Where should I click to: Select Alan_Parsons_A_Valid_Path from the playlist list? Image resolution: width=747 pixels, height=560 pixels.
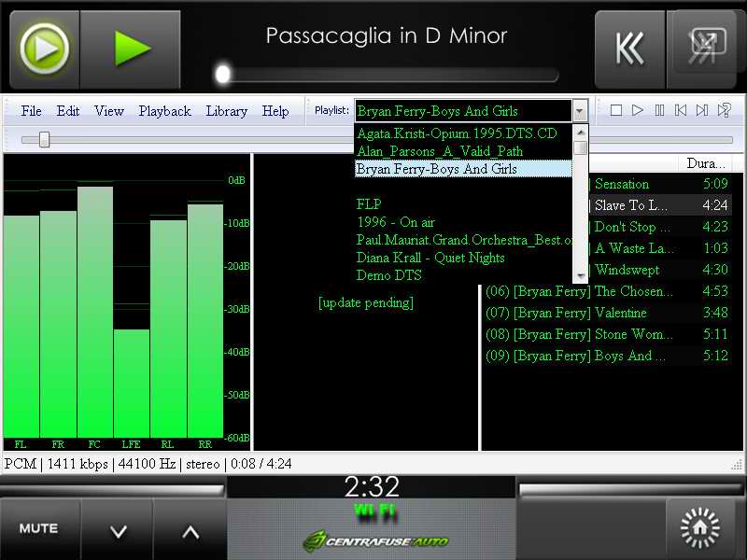tap(439, 151)
